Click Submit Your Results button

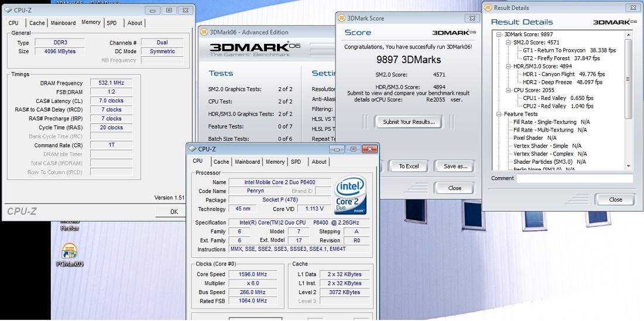(408, 122)
